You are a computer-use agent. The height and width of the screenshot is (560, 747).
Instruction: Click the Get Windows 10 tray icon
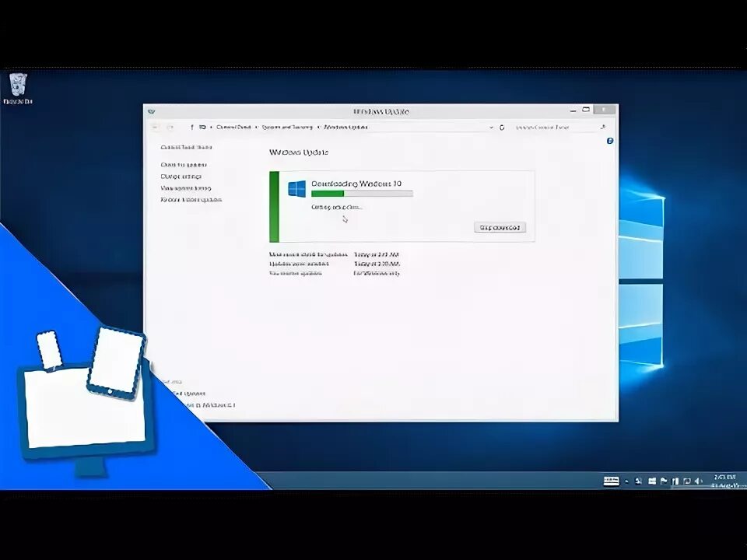[652, 481]
